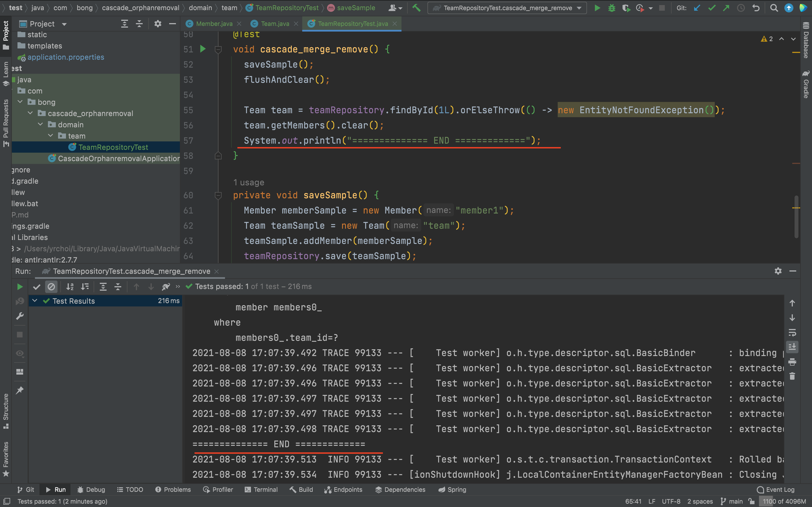The width and height of the screenshot is (812, 507).
Task: Open the Event Log button
Action: click(775, 490)
